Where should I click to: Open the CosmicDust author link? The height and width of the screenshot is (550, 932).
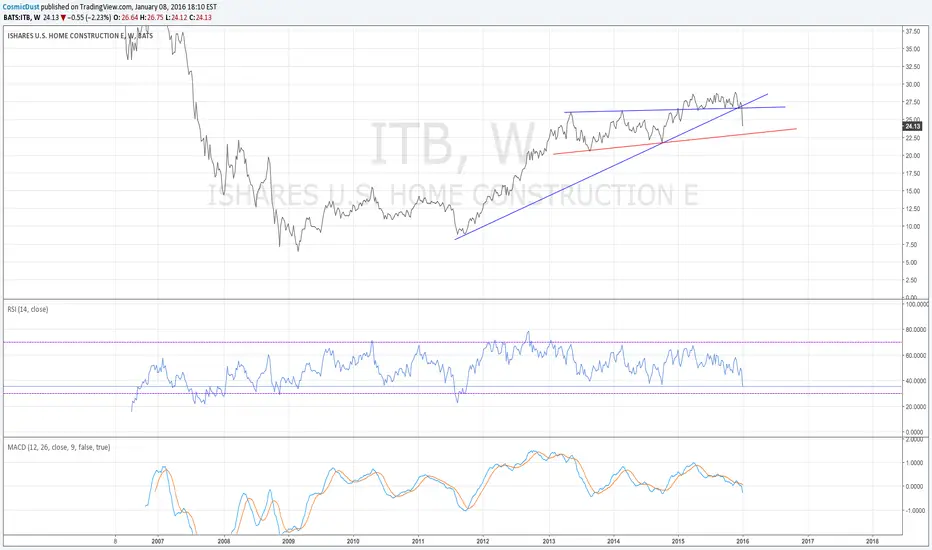(x=21, y=7)
